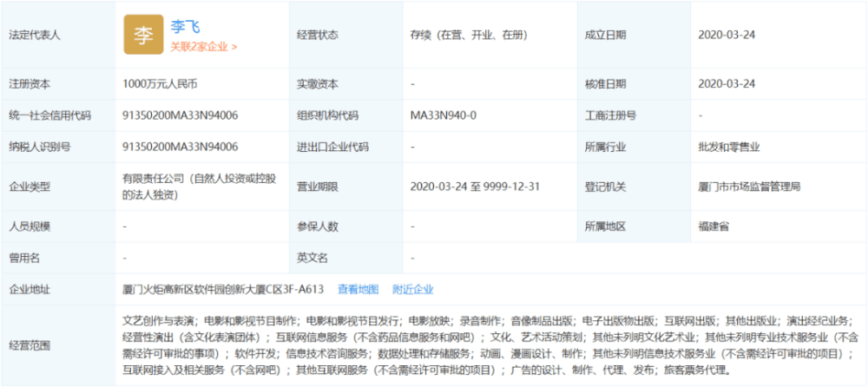
Task: Click 厦门市市场监督管理局 registration authority
Action: point(749,187)
